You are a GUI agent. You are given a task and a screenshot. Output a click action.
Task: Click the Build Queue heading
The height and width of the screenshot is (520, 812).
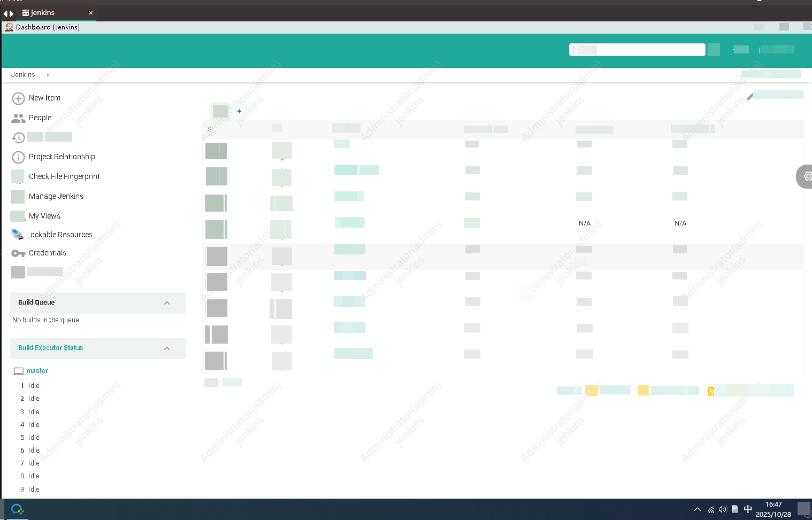coord(36,302)
